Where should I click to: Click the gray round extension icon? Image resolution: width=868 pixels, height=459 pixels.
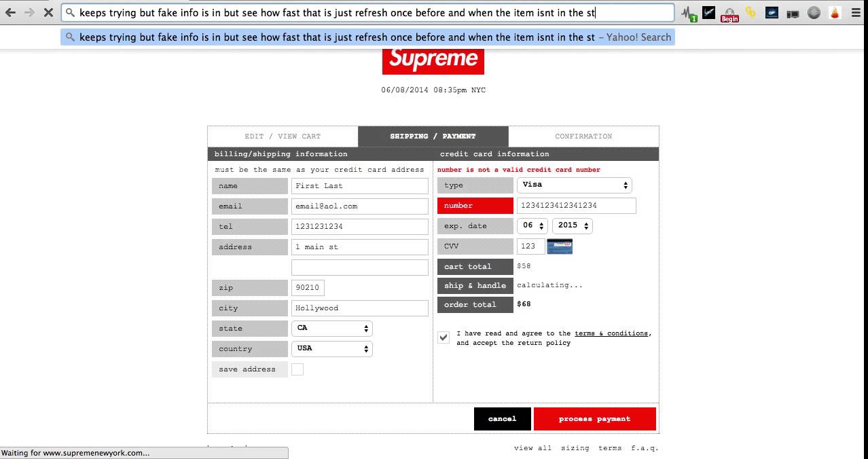[x=814, y=12]
